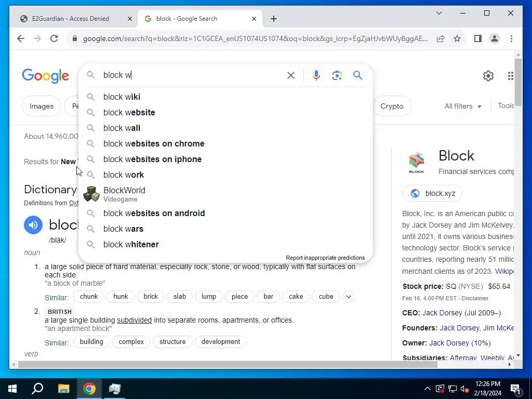This screenshot has width=532, height=399.
Task: Select similar word building
Action: (91, 342)
